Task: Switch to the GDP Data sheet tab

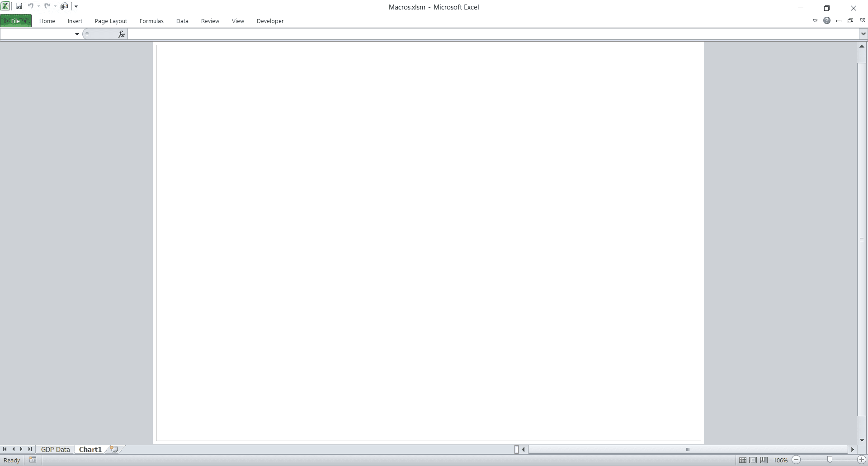Action: click(55, 449)
